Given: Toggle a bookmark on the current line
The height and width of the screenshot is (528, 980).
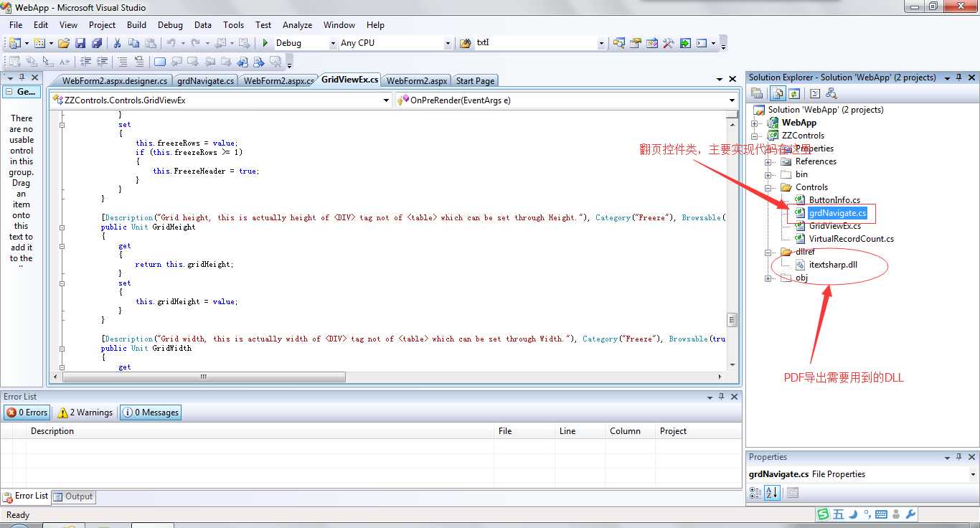Looking at the screenshot, I should coord(160,62).
